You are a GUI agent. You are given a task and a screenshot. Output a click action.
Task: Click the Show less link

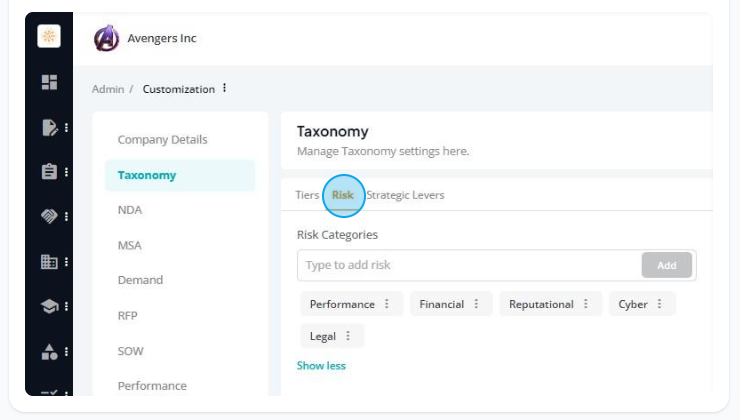click(321, 366)
